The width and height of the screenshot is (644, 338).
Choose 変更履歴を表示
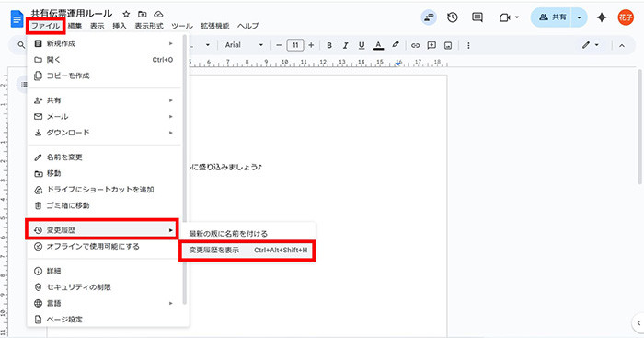point(247,250)
